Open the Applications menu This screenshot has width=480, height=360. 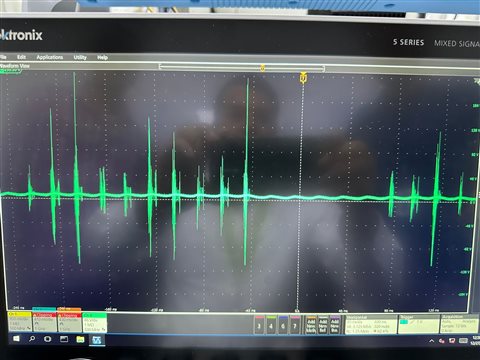50,57
